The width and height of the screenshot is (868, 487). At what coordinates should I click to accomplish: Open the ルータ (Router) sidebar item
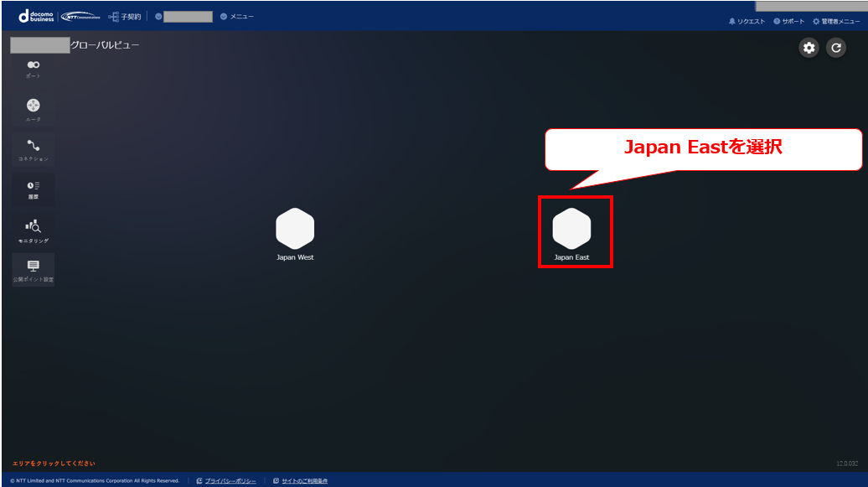[x=34, y=110]
